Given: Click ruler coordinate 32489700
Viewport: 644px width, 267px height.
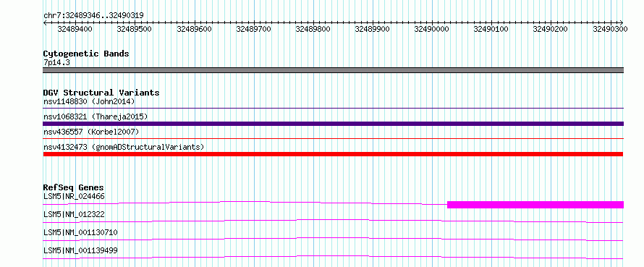Looking at the screenshot, I should pyautogui.click(x=253, y=29).
